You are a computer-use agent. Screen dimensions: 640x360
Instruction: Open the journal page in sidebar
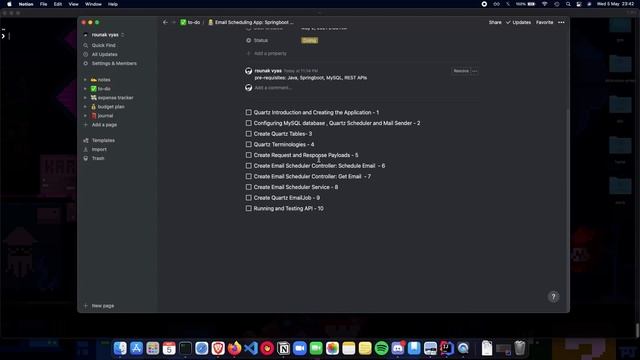[105, 116]
